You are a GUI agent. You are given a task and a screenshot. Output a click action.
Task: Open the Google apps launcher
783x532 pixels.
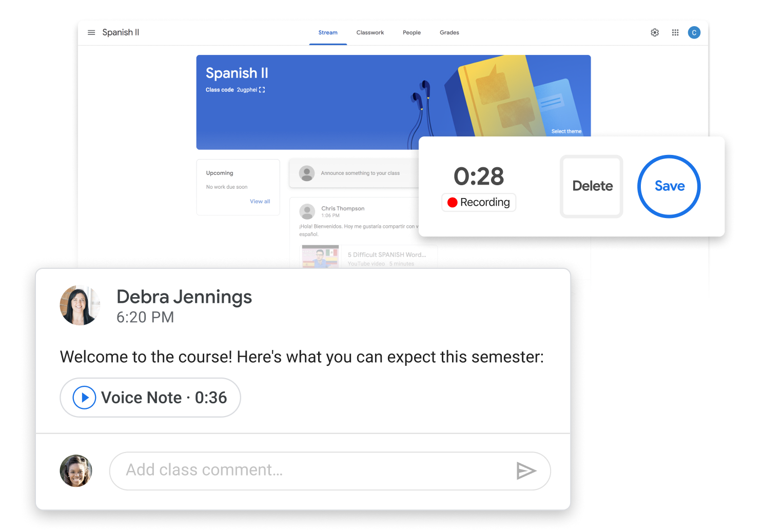click(x=675, y=32)
